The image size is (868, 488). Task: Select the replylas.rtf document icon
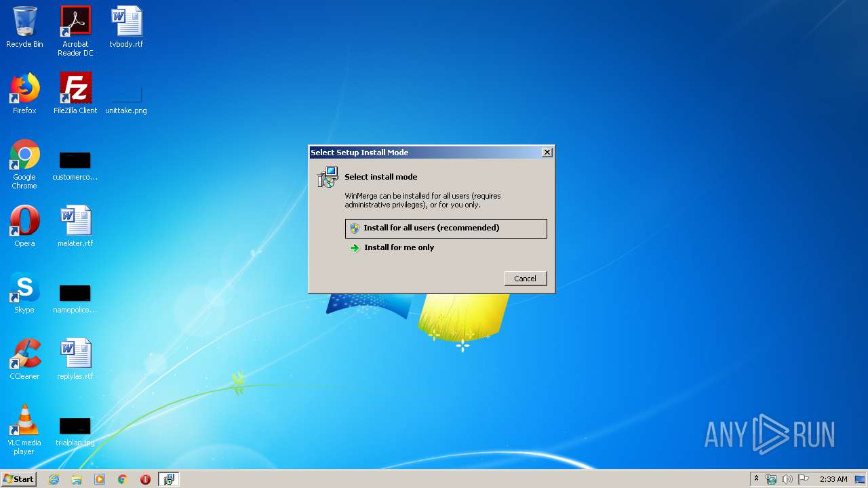[x=75, y=359]
